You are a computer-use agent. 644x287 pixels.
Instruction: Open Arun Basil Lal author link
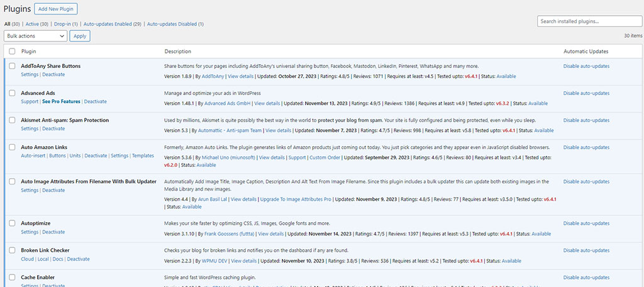[x=213, y=200]
